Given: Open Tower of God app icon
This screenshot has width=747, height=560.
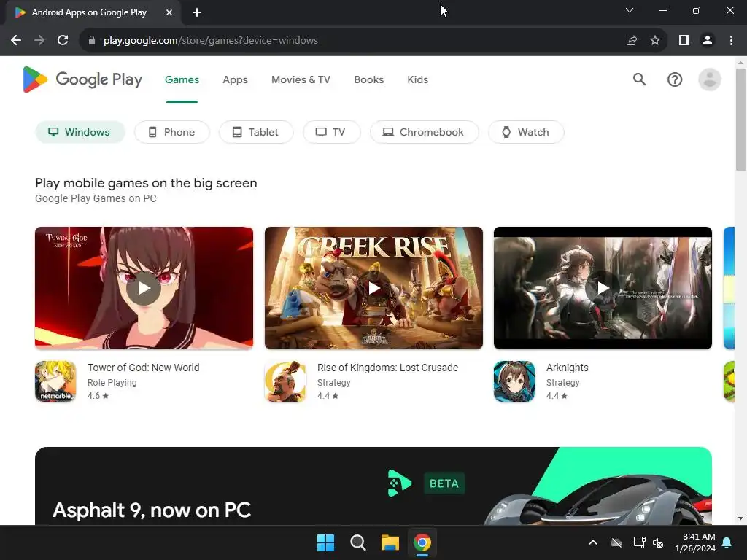Looking at the screenshot, I should click(x=55, y=381).
